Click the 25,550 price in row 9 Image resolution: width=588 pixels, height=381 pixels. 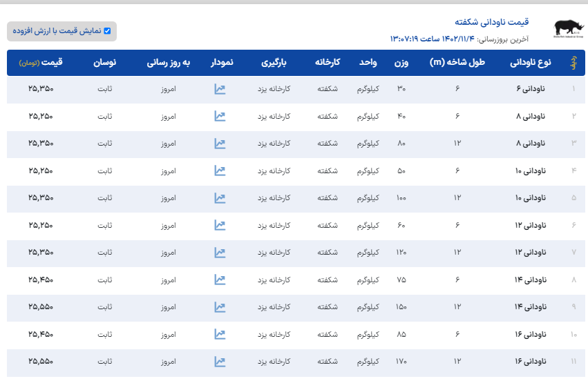click(41, 306)
